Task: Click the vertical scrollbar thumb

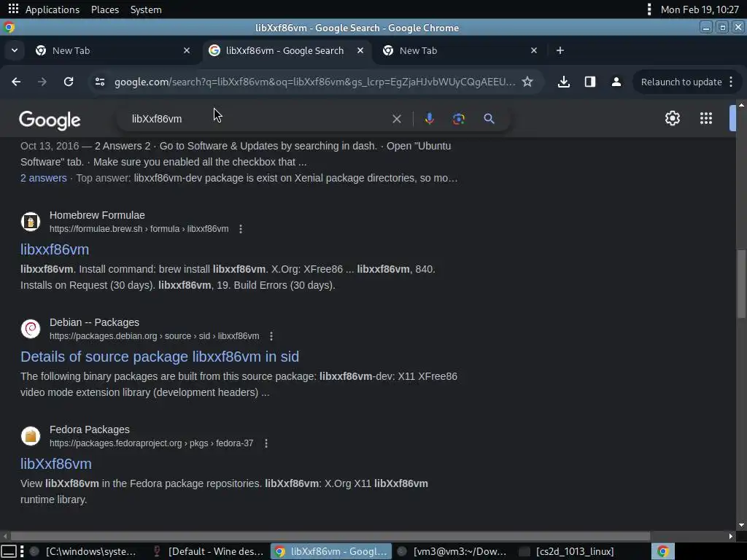Action: [741, 284]
